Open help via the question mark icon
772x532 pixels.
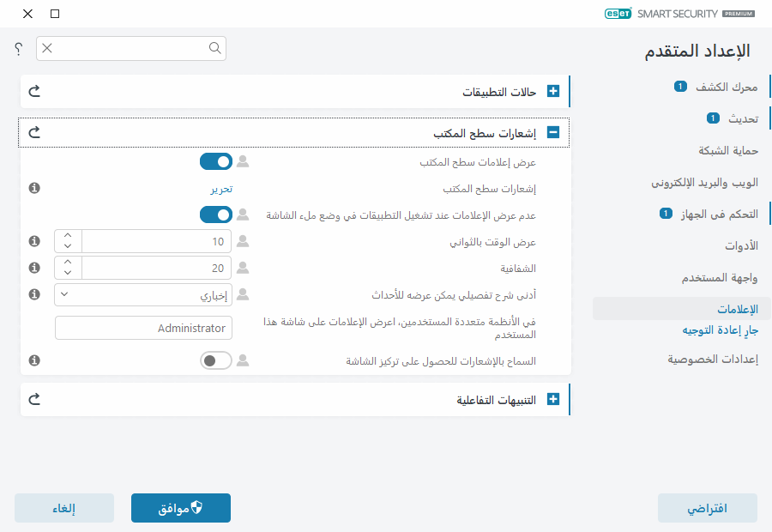pyautogui.click(x=17, y=49)
